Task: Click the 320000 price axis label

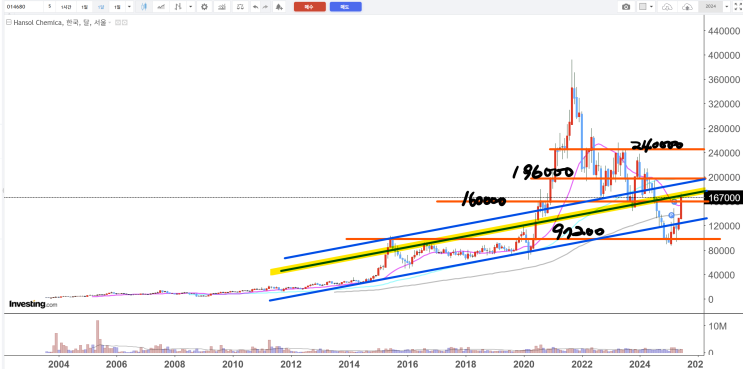Action: tap(723, 104)
